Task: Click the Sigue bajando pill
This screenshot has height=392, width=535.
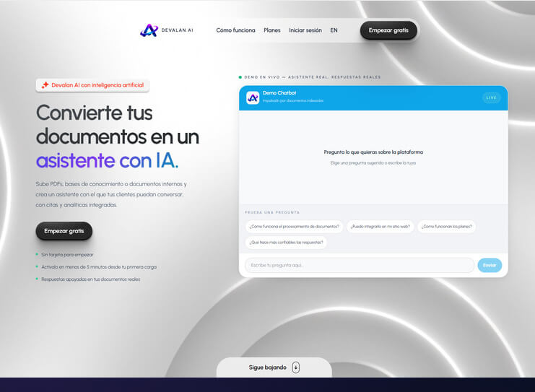Action: click(x=274, y=367)
